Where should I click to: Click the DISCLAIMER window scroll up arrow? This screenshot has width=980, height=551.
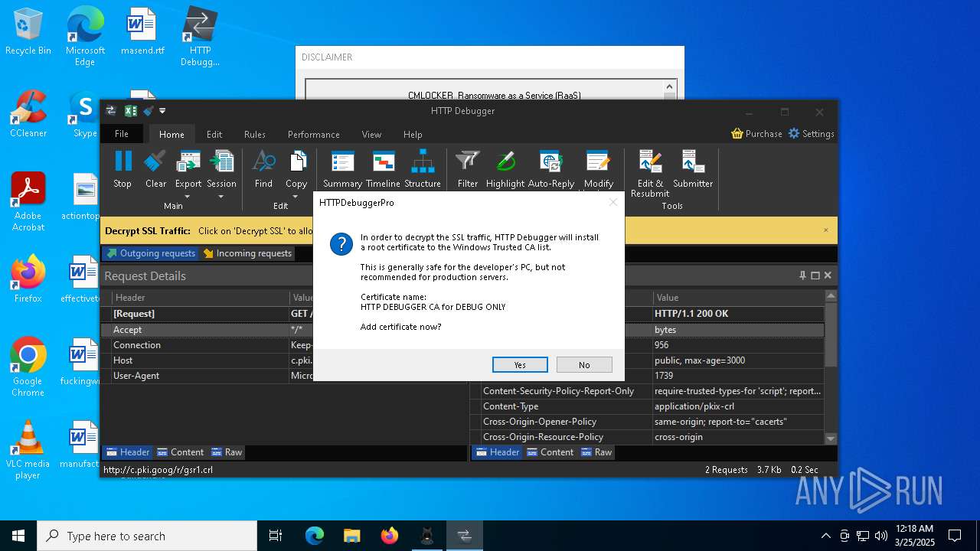tap(669, 86)
